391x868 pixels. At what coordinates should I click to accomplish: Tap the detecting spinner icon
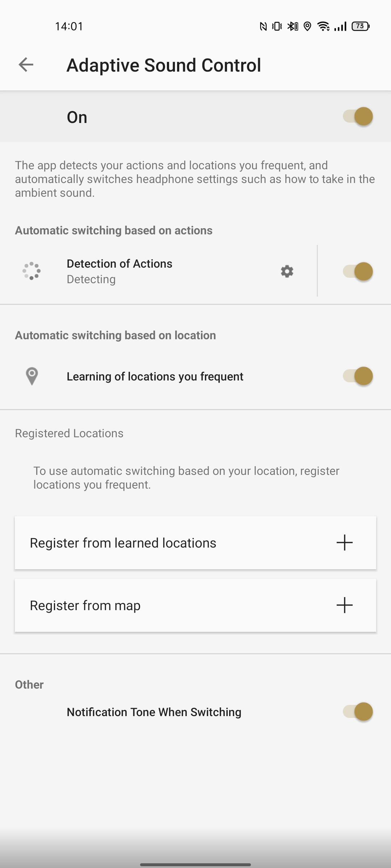pos(32,271)
